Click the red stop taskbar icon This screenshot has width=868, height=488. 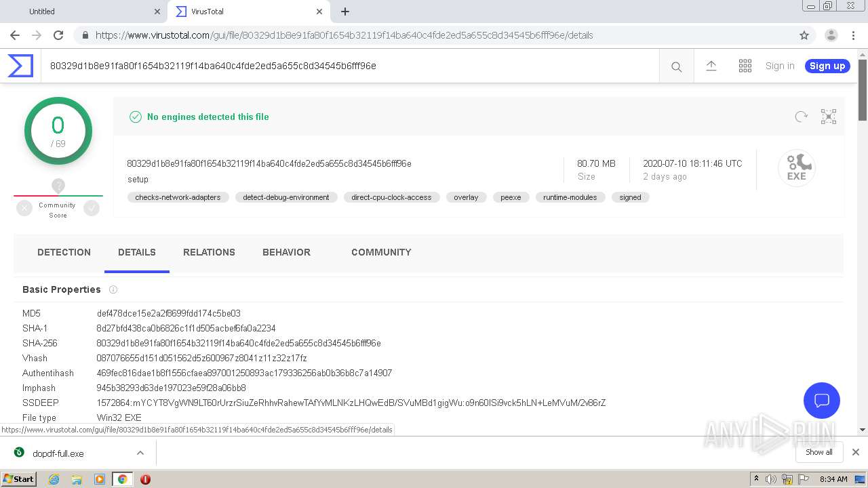pyautogui.click(x=145, y=479)
